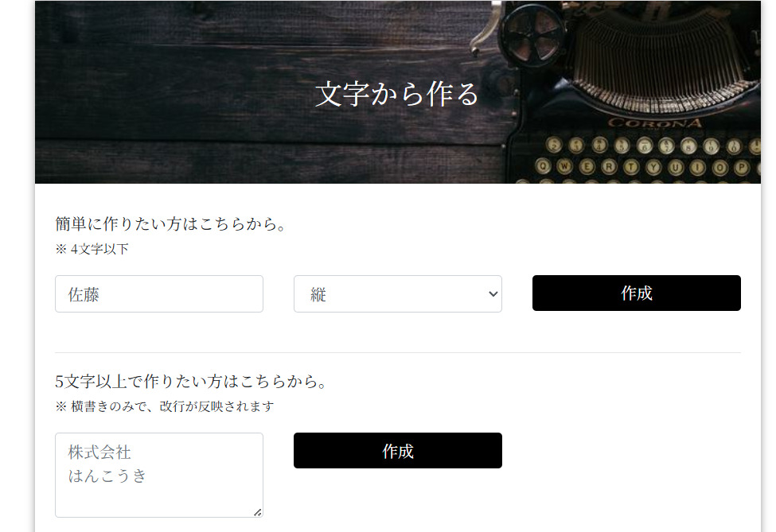Viewport: 776px width, 532px height.
Task: Focus the 株式会社 はんこうき multiline textarea
Action: click(159, 475)
